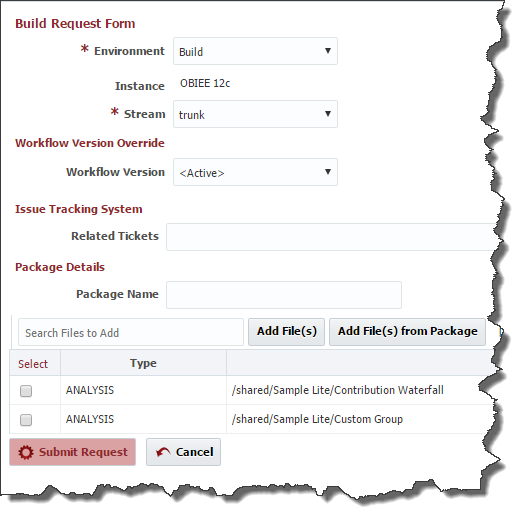Check the Contribution Waterfall row checkbox
The width and height of the screenshot is (527, 525).
pyautogui.click(x=26, y=391)
